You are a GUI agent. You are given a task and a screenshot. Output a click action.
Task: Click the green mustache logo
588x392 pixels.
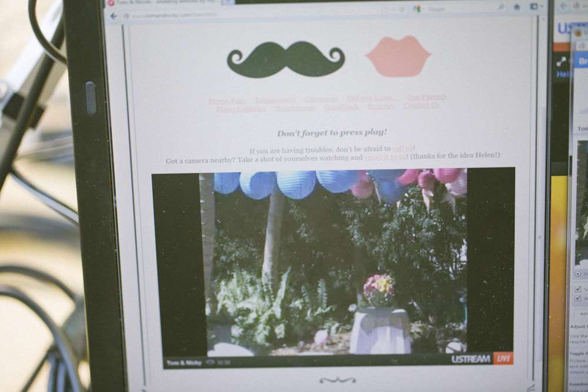286,59
